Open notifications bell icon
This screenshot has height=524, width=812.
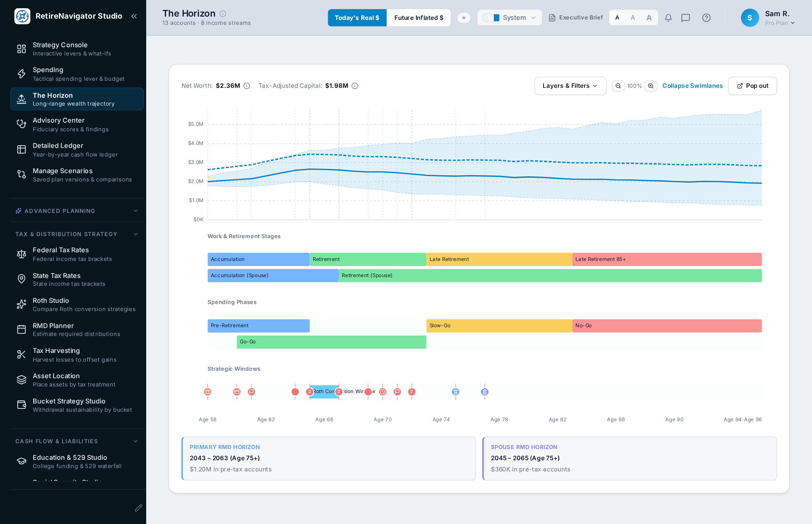[x=668, y=18]
